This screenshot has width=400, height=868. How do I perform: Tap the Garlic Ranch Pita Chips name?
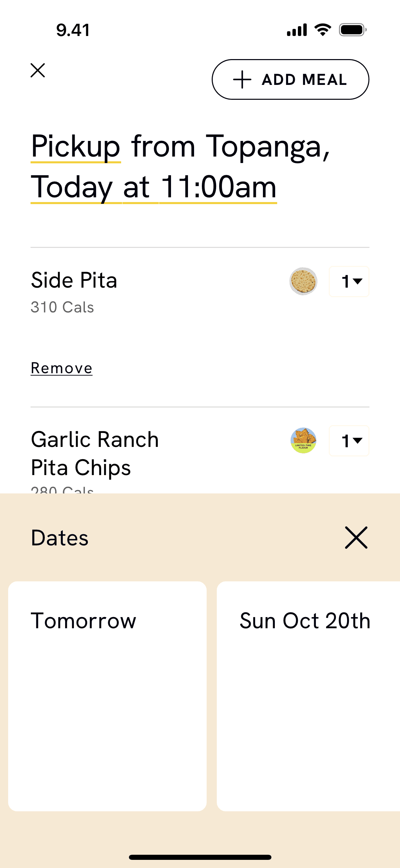tap(95, 453)
